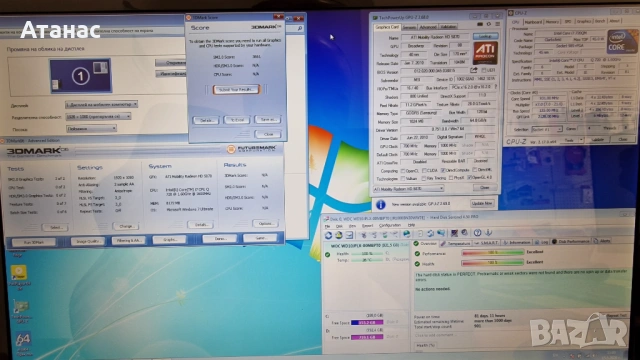Image resolution: width=640 pixels, height=360 pixels.
Task: Click the bus interface question mark in GPU-Z
Action: point(496,87)
